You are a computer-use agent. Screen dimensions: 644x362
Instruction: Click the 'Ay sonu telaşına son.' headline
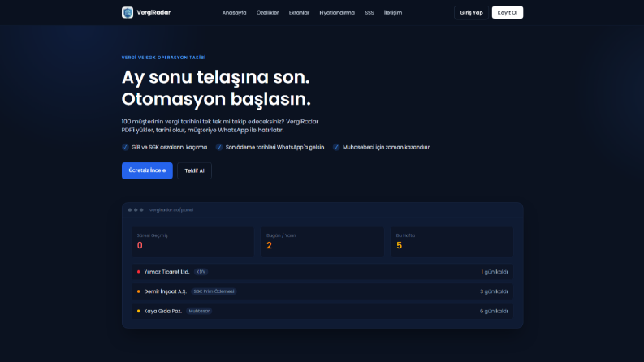(216, 77)
